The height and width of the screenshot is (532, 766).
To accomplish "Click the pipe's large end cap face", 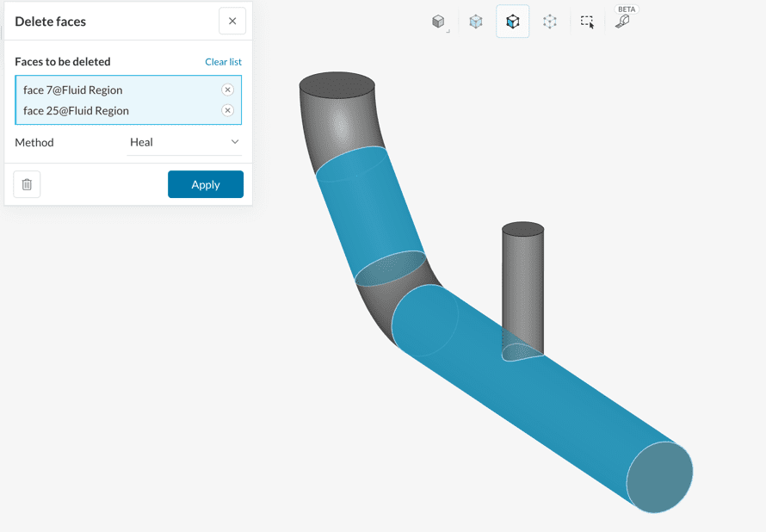I will point(659,476).
